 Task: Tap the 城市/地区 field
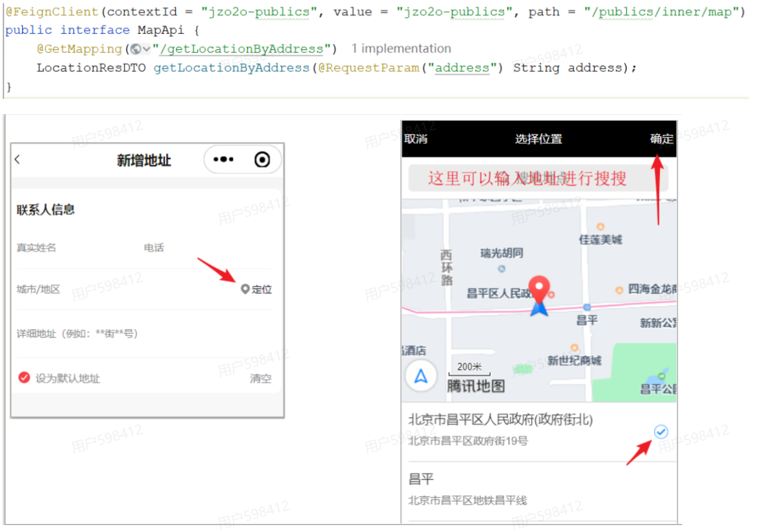click(x=38, y=289)
